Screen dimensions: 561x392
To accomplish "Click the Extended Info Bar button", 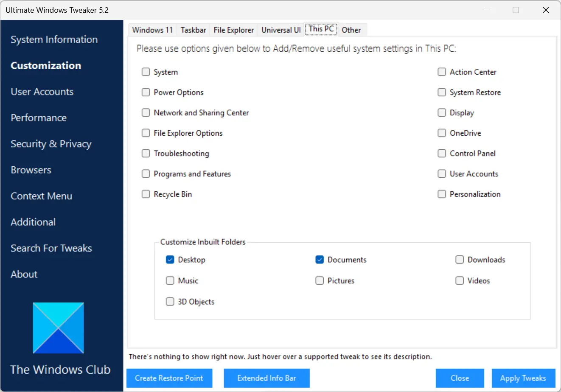I will tap(267, 378).
